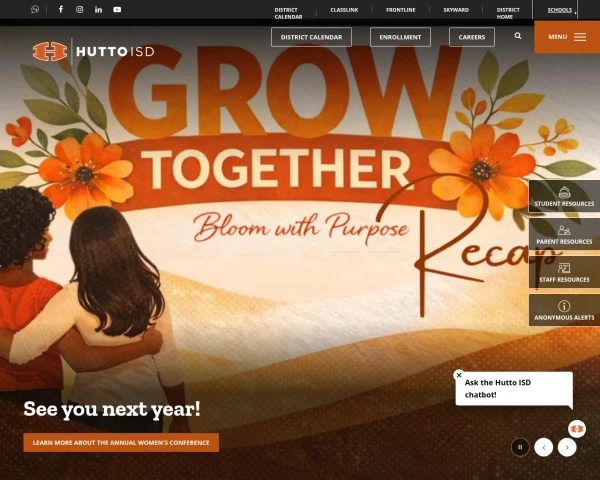The image size is (600, 480).
Task: Click the Careers button
Action: tap(472, 37)
